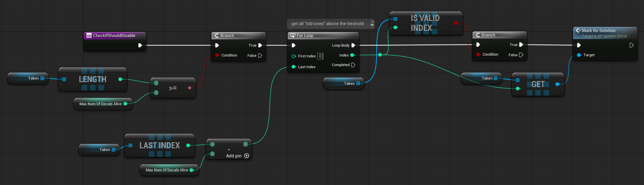Click the First Index value field

click(320, 56)
